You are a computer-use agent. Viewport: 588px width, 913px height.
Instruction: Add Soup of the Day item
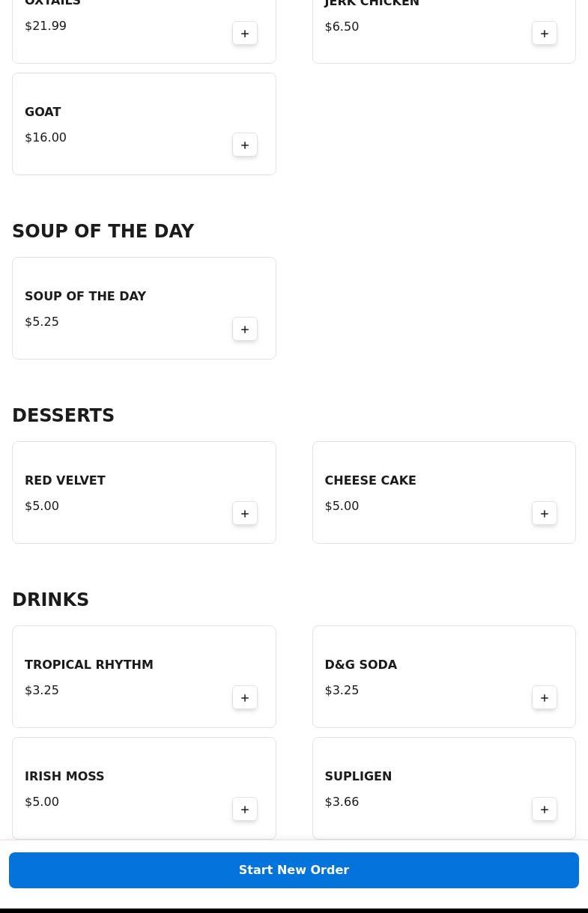pos(245,330)
